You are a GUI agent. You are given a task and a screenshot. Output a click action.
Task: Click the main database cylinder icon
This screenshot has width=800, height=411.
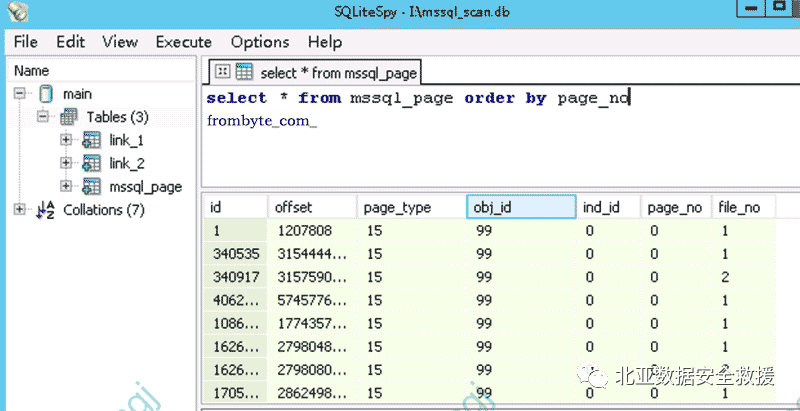pos(46,94)
